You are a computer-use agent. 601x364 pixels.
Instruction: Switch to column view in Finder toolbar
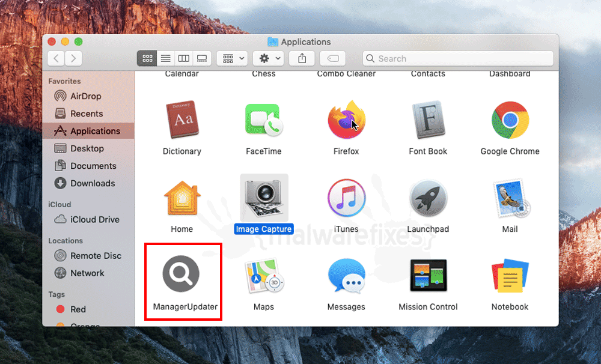[183, 58]
